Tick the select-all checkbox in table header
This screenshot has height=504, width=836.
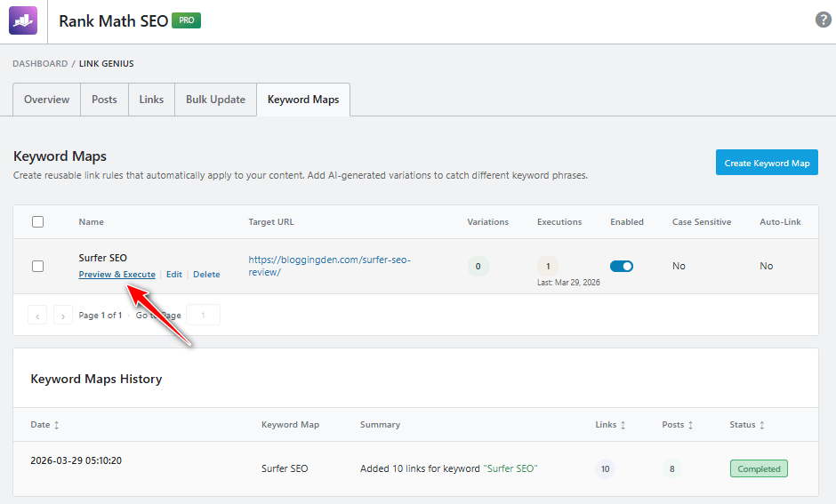(38, 221)
